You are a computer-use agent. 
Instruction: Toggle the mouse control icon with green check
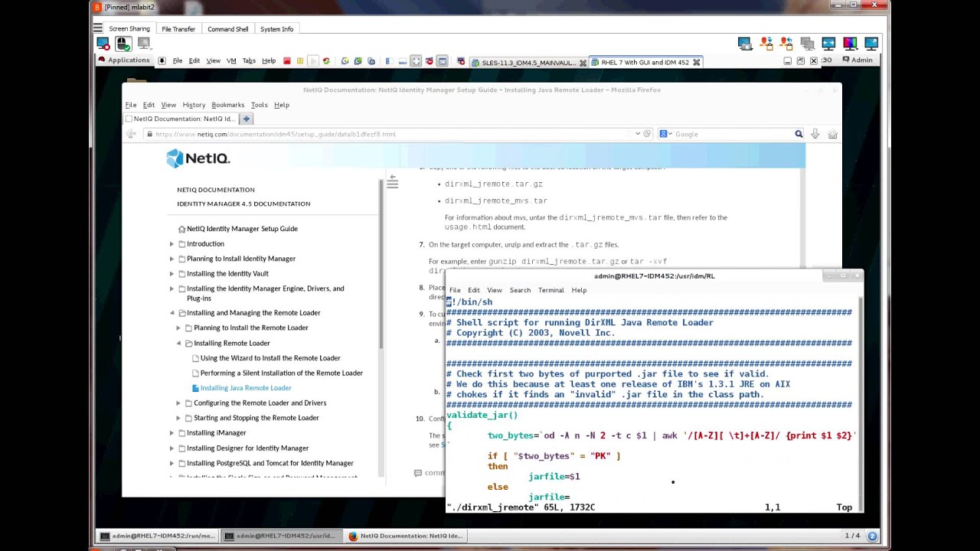[123, 44]
